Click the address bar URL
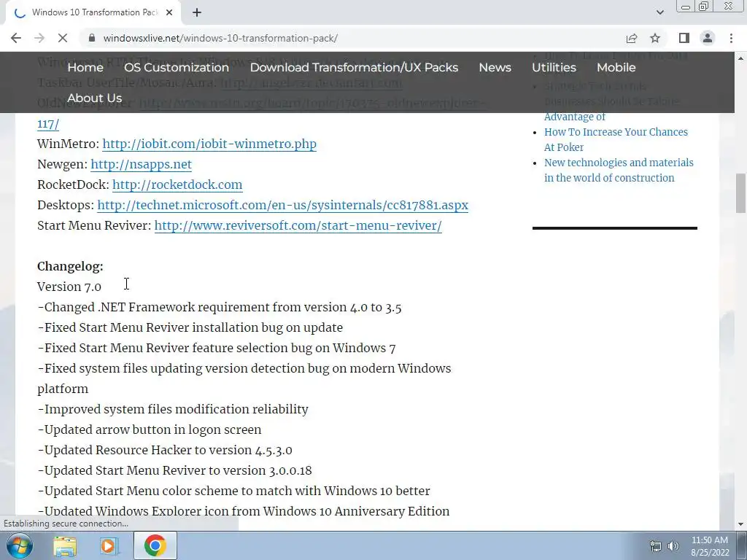Image resolution: width=747 pixels, height=560 pixels. pyautogui.click(x=220, y=38)
